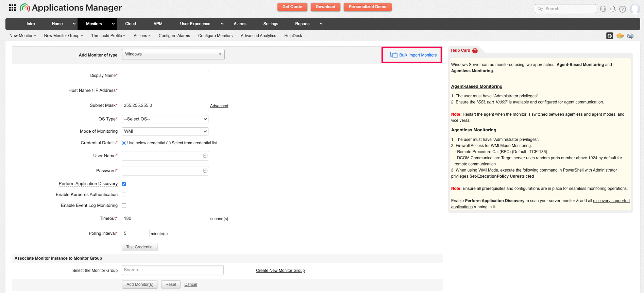This screenshot has height=293, width=644.
Task: Uncheck Perform Application Discovery checkbox
Action: (x=124, y=184)
